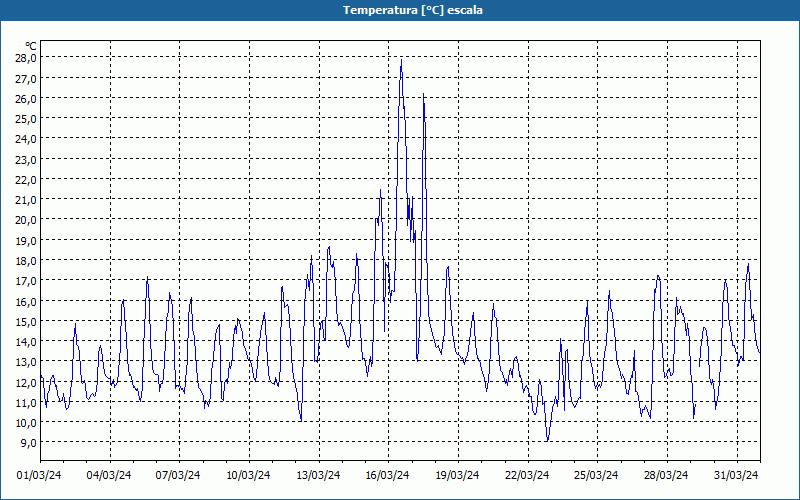Click the lowest temperature dip near 9°C

[547, 440]
